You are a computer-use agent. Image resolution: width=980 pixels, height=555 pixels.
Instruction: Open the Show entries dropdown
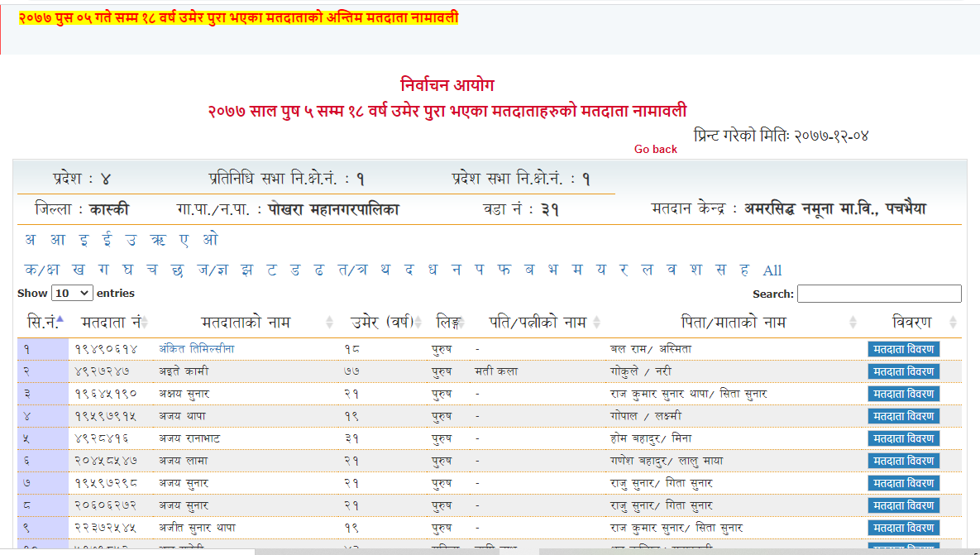[72, 293]
